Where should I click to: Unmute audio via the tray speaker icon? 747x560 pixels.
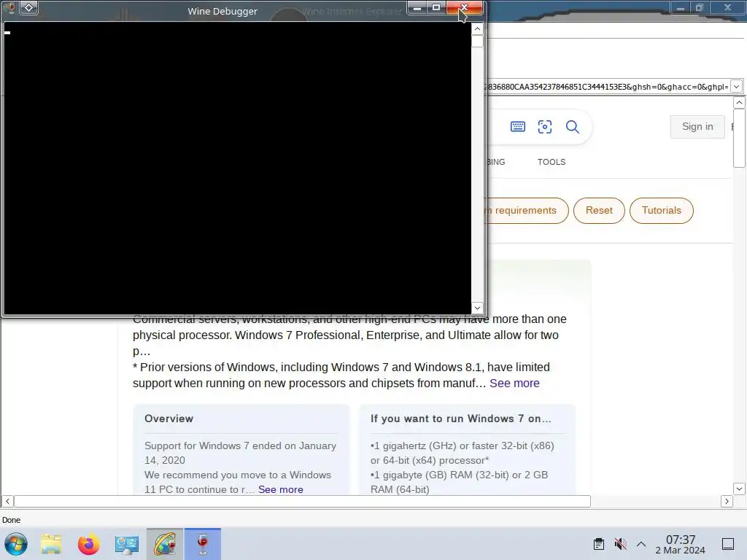pyautogui.click(x=620, y=544)
